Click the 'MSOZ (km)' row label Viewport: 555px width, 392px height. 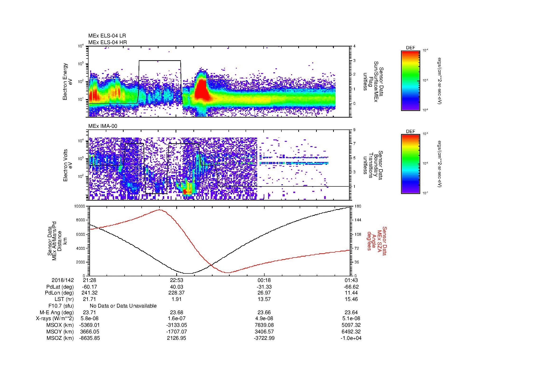pyautogui.click(x=60, y=338)
